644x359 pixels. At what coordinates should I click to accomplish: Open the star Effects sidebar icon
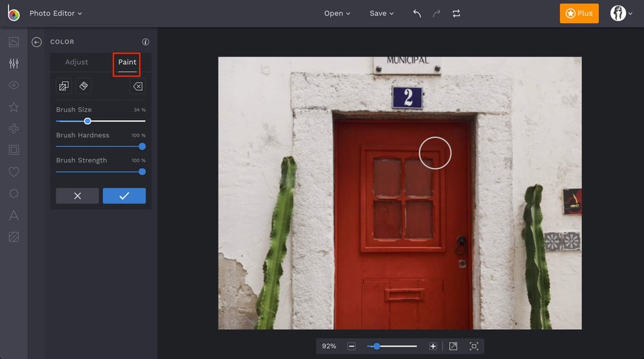[x=14, y=107]
